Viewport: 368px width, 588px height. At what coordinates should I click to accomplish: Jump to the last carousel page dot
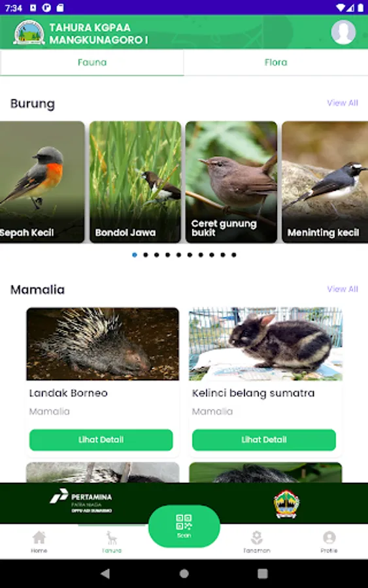[234, 255]
